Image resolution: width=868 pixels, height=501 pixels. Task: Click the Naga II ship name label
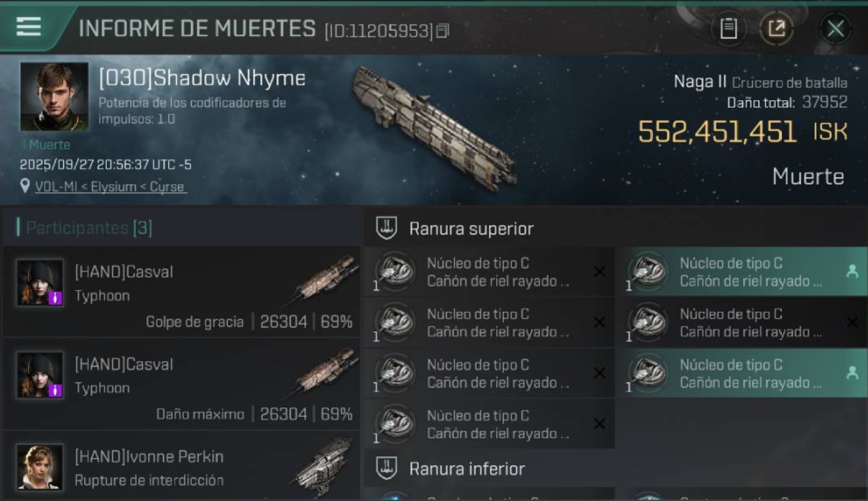700,82
